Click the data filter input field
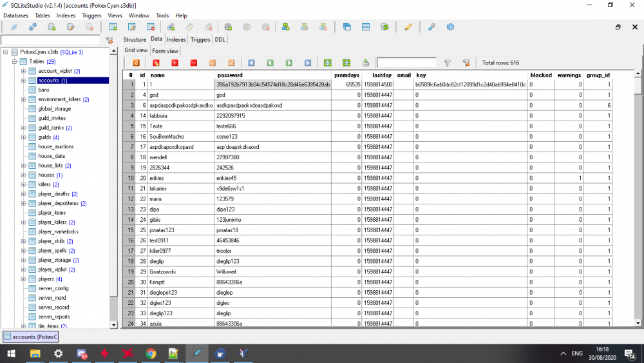Image resolution: width=644 pixels, height=363 pixels. tap(406, 63)
